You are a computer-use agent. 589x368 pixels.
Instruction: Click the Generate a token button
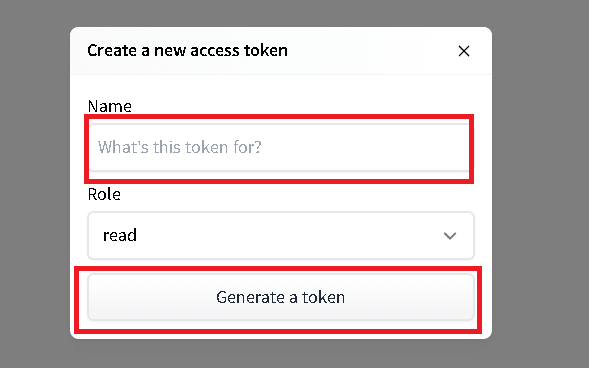[x=281, y=297]
